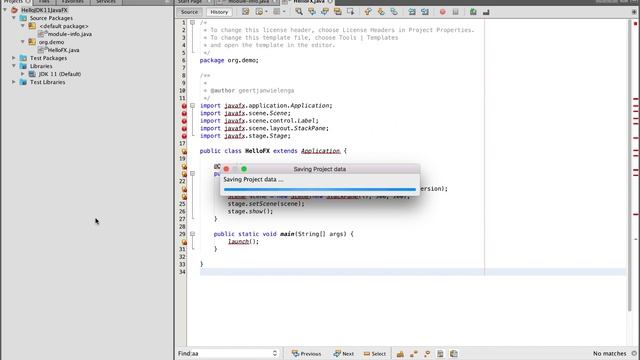This screenshot has width=640, height=360.
Task: Select HelloFX.java in the project tree
Action: pyautogui.click(x=59, y=50)
